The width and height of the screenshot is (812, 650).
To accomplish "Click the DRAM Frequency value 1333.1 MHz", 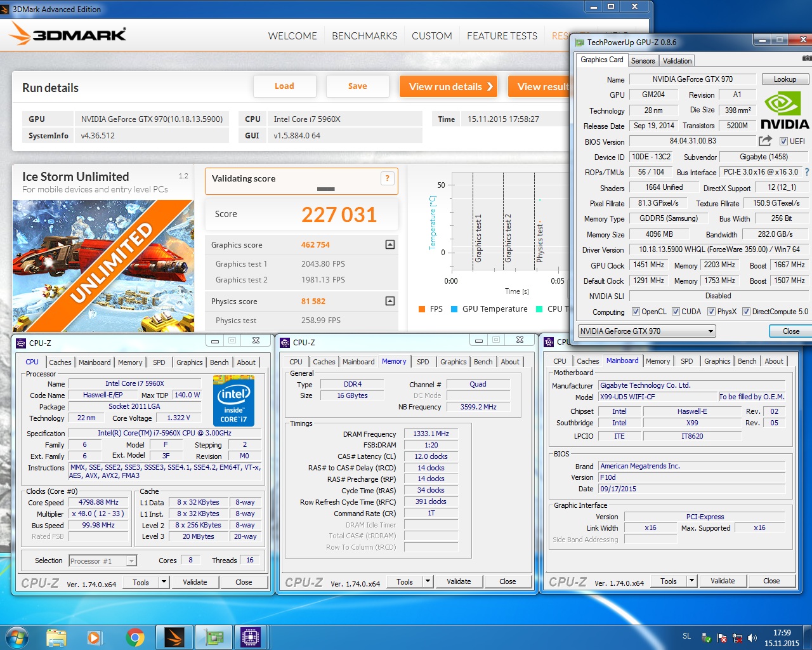I will pos(431,434).
